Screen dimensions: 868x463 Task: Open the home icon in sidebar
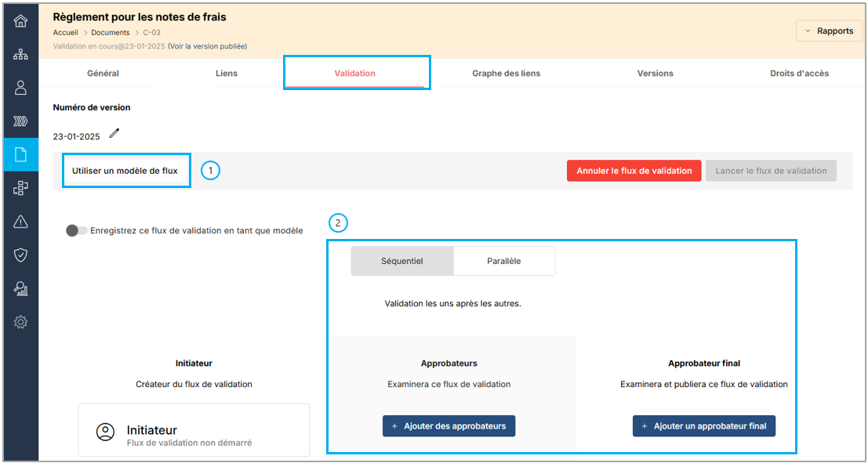21,21
